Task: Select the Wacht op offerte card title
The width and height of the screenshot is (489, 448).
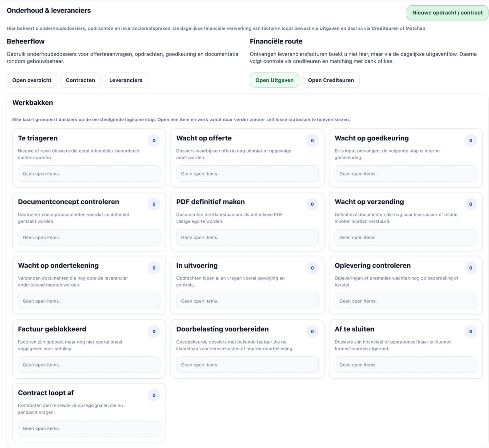Action: tap(204, 138)
